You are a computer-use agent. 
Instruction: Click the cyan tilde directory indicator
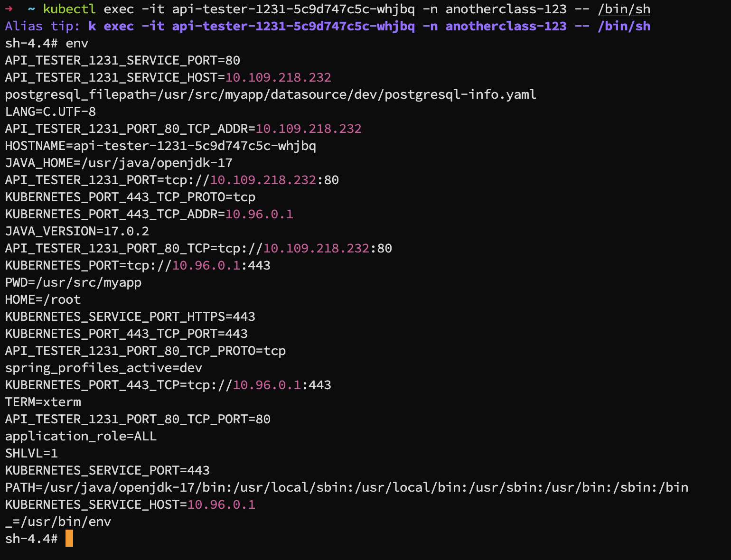click(31, 9)
